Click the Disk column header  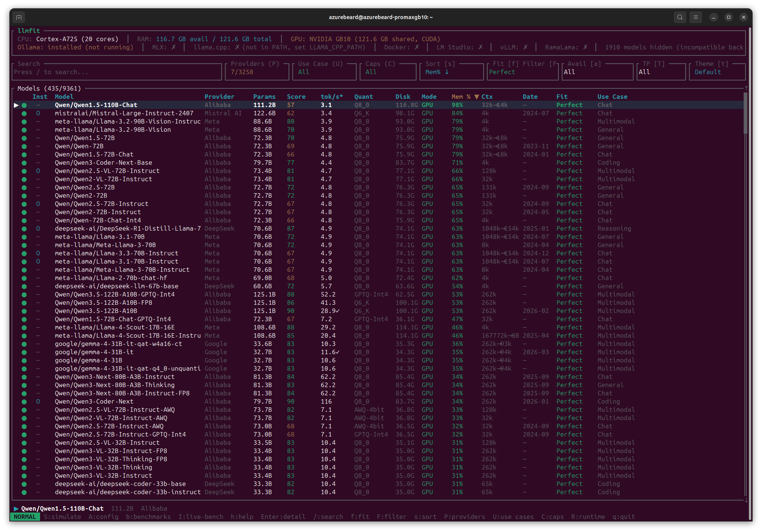(x=403, y=97)
